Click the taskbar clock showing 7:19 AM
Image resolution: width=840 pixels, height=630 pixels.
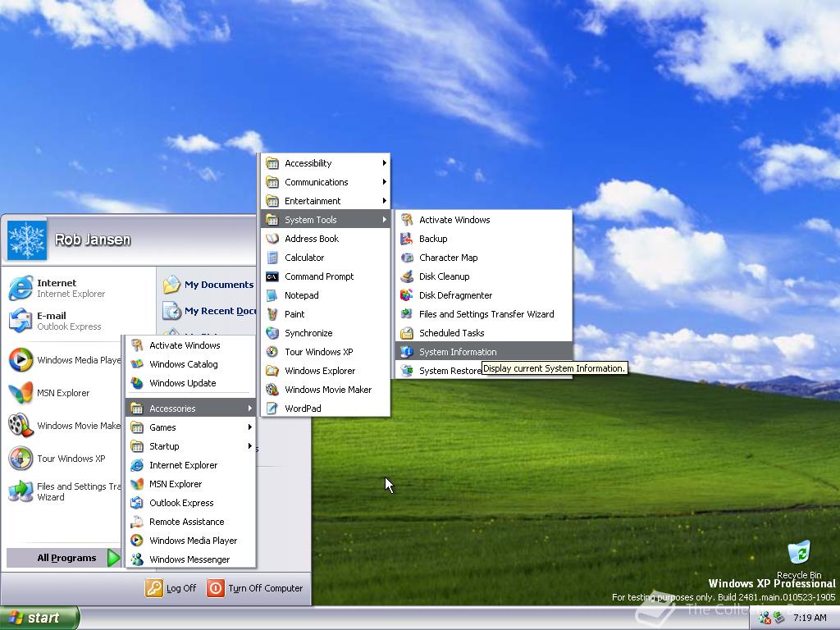[810, 618]
